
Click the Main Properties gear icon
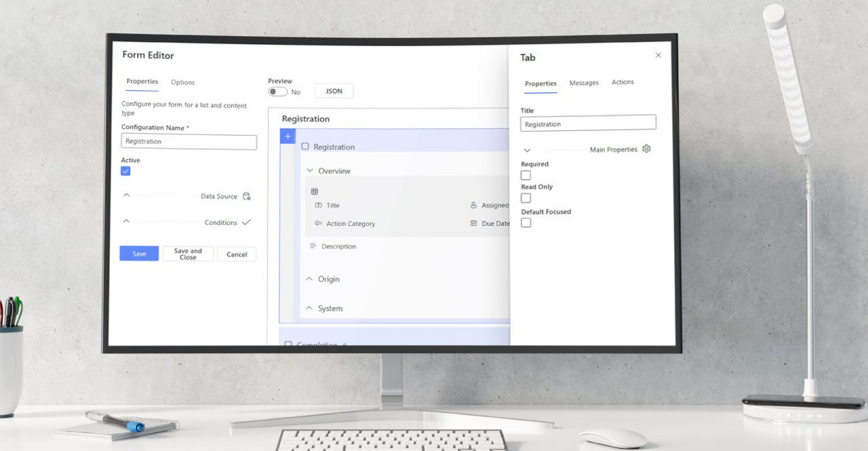coord(646,149)
